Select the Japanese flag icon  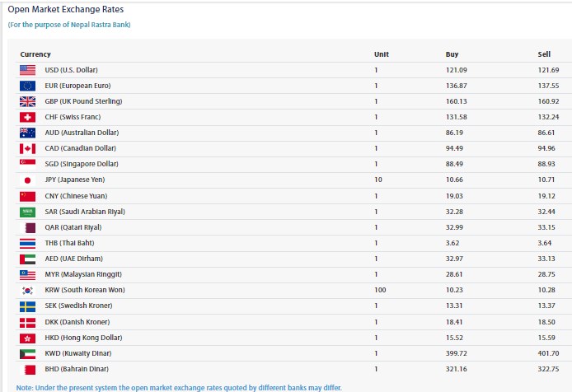(27, 180)
